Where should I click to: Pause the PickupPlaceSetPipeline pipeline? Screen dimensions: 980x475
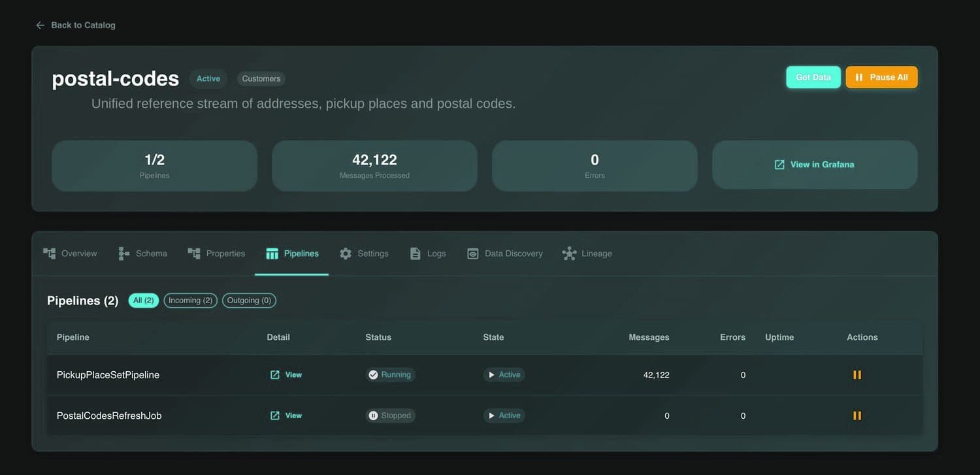click(x=857, y=375)
